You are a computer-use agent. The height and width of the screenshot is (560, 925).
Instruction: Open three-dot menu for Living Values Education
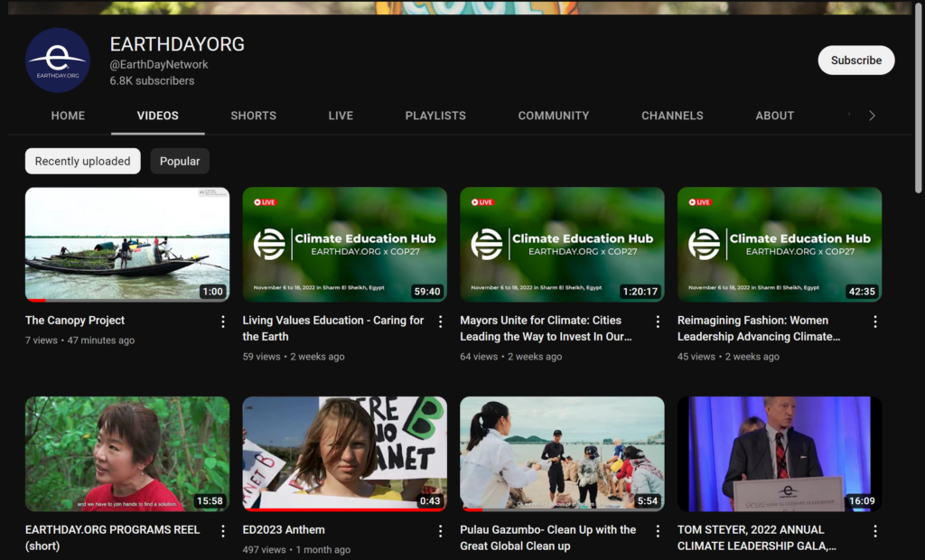[x=441, y=322]
